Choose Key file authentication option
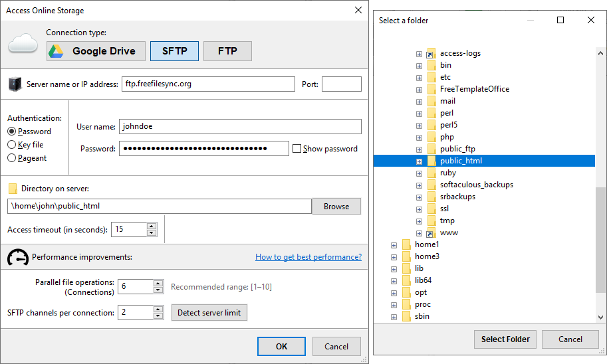This screenshot has width=607, height=364. pyautogui.click(x=12, y=145)
